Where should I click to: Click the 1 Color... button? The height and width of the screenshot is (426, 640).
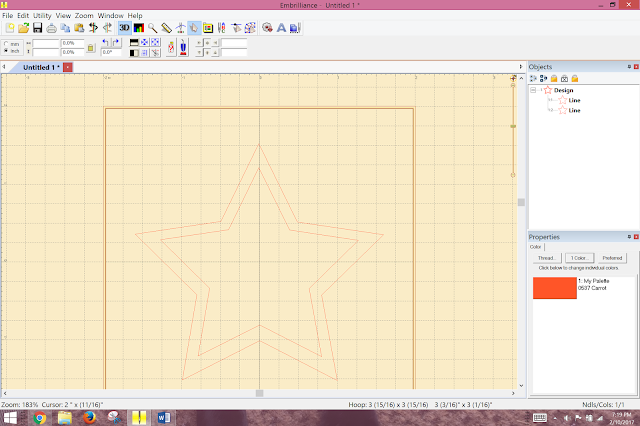(580, 258)
